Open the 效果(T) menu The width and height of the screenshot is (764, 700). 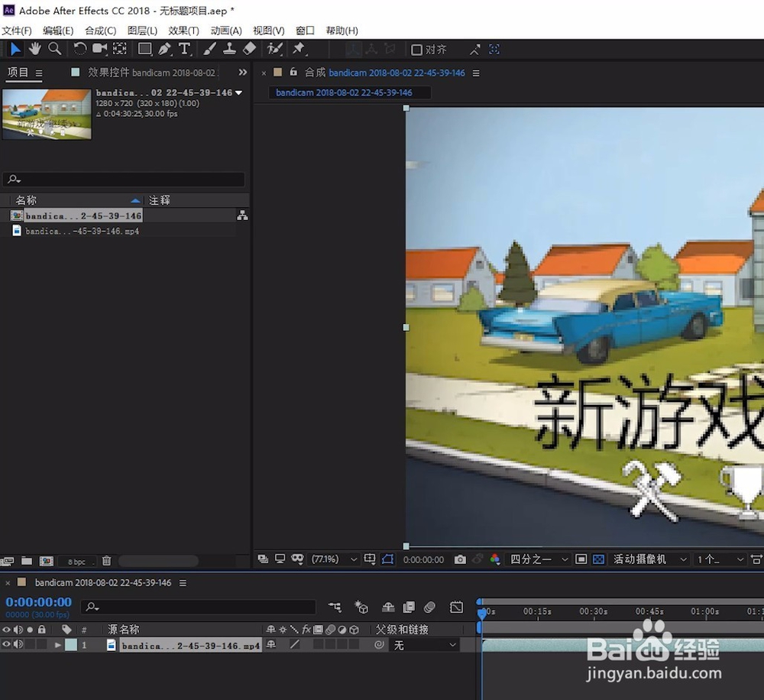(x=183, y=31)
